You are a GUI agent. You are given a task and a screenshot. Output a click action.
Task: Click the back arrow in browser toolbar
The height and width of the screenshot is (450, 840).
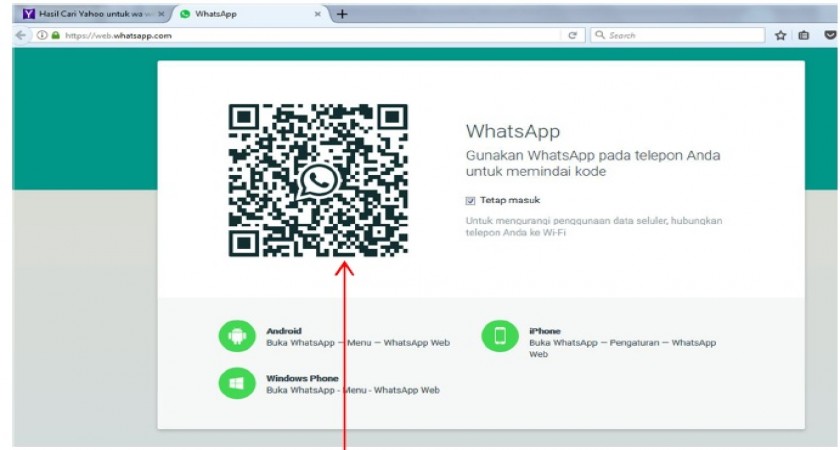point(20,35)
